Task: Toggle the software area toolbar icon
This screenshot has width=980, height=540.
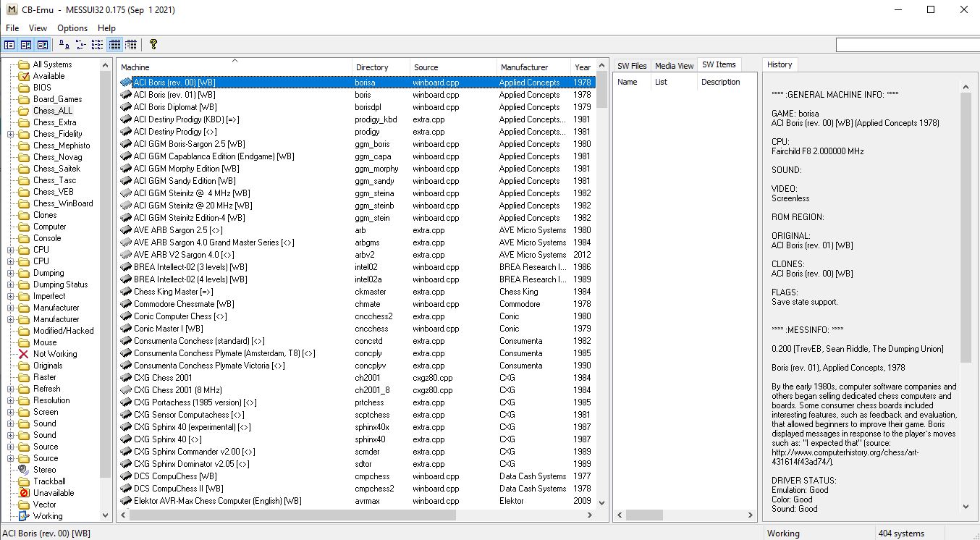Action: pos(26,45)
